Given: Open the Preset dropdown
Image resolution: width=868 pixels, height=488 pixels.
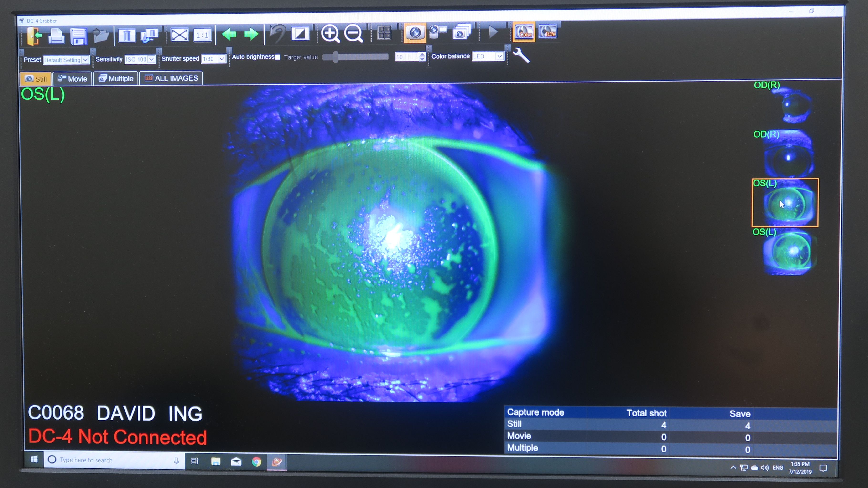Looking at the screenshot, I should 66,60.
